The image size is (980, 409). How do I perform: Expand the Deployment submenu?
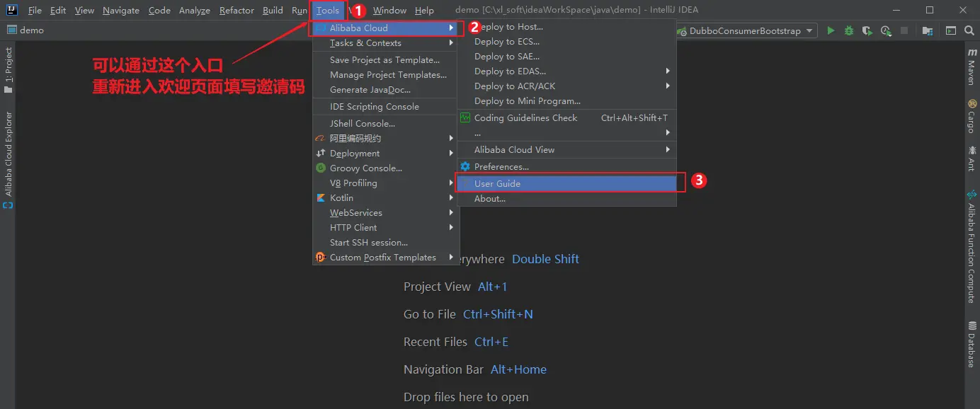(386, 154)
